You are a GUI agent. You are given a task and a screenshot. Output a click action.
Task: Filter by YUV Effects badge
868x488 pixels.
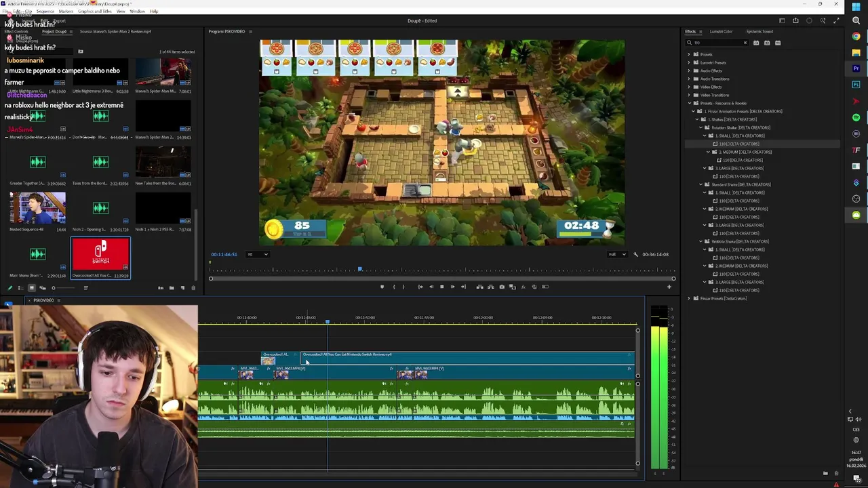click(778, 43)
